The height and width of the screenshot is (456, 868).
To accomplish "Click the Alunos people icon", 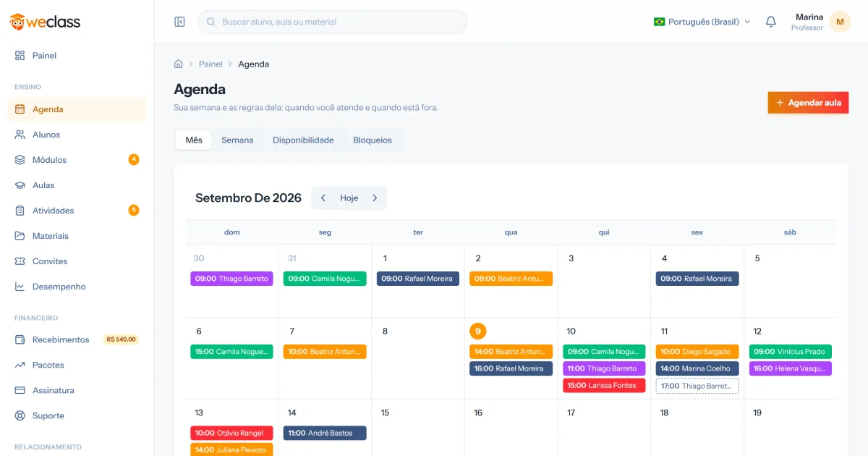I will 20,135.
